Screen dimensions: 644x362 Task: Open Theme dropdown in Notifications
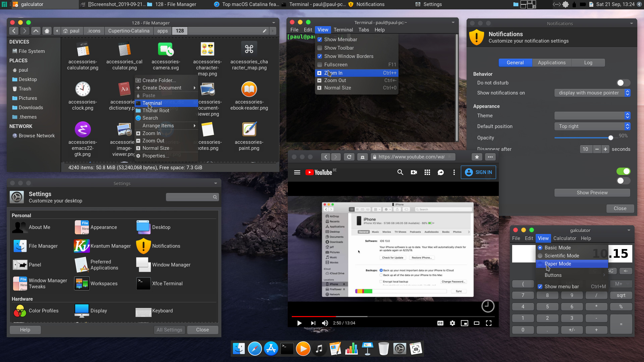click(x=592, y=116)
